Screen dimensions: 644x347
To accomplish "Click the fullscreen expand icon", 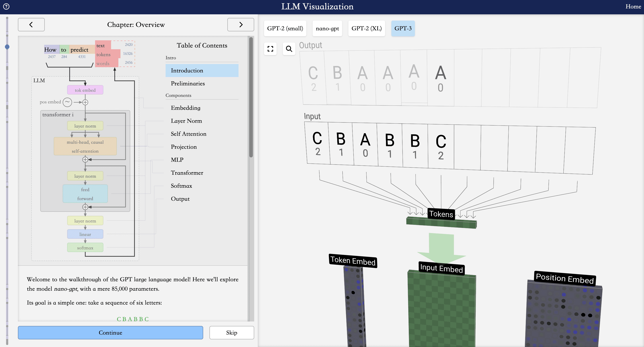I will pyautogui.click(x=270, y=49).
